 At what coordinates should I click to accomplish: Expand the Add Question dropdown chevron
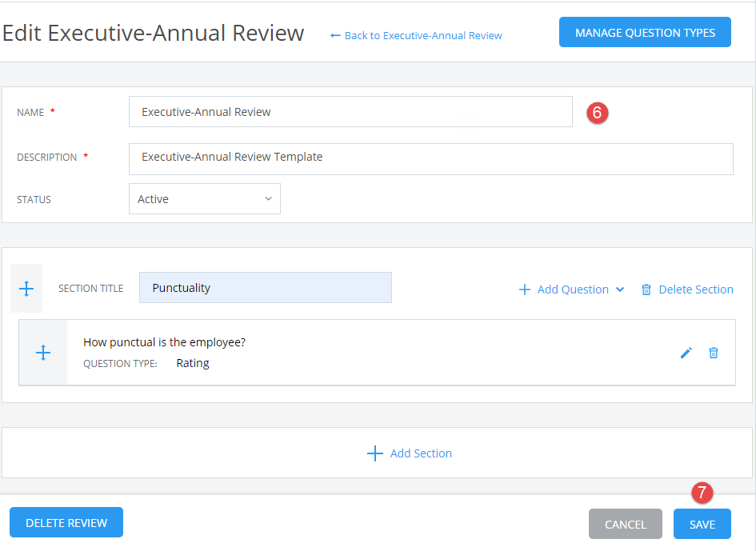pyautogui.click(x=620, y=289)
